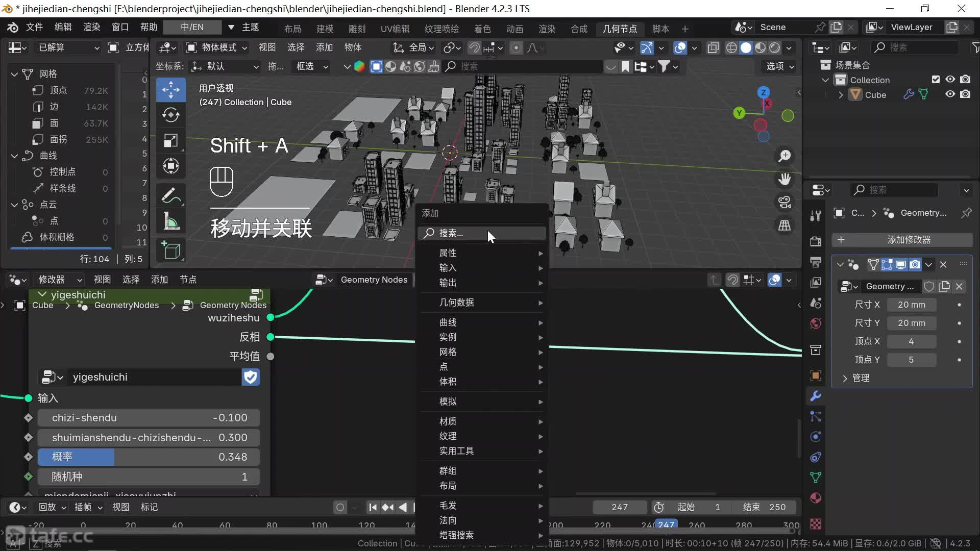Click the 添加修改器 button

(x=902, y=240)
